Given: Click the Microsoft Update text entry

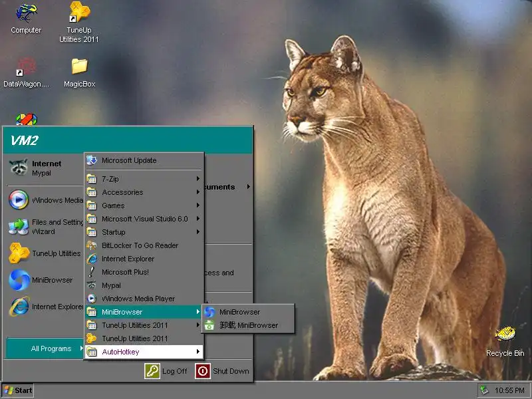Looking at the screenshot, I should point(129,160).
